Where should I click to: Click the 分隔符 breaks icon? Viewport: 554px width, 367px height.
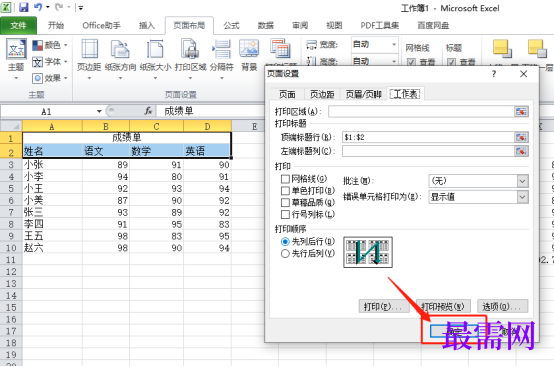pos(222,49)
